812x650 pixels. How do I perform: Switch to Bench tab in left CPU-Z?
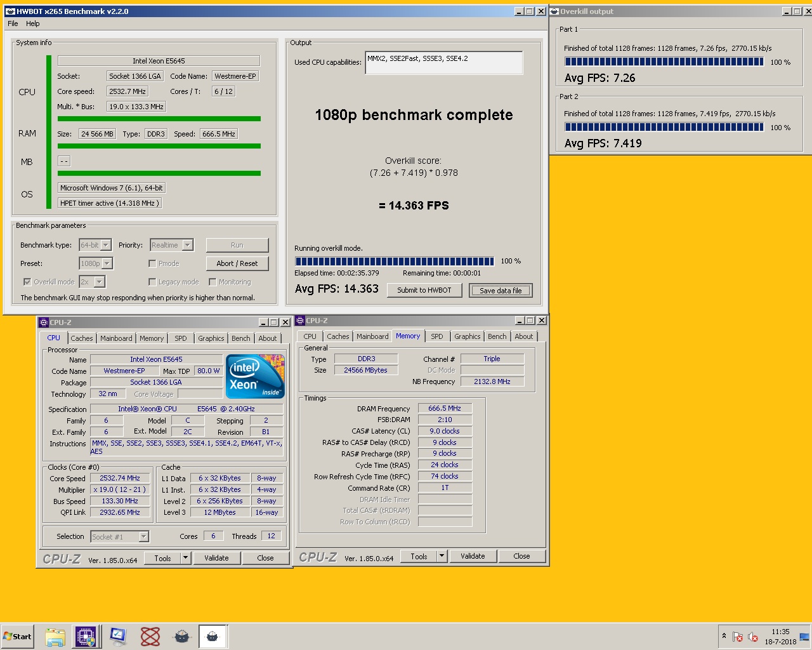(x=240, y=338)
